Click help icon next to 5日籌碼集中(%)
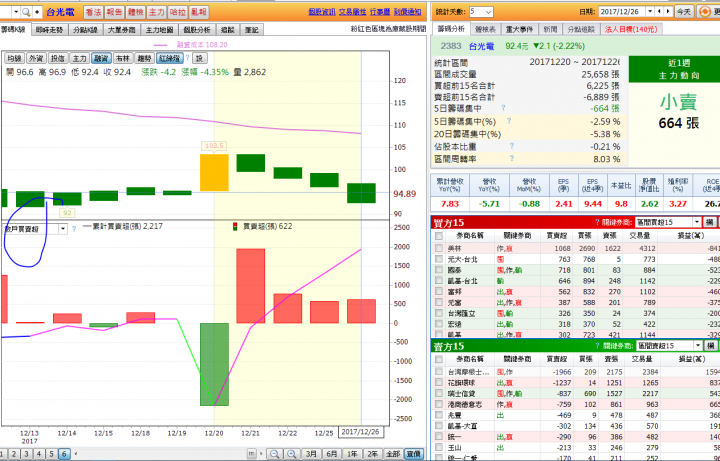 click(x=509, y=121)
